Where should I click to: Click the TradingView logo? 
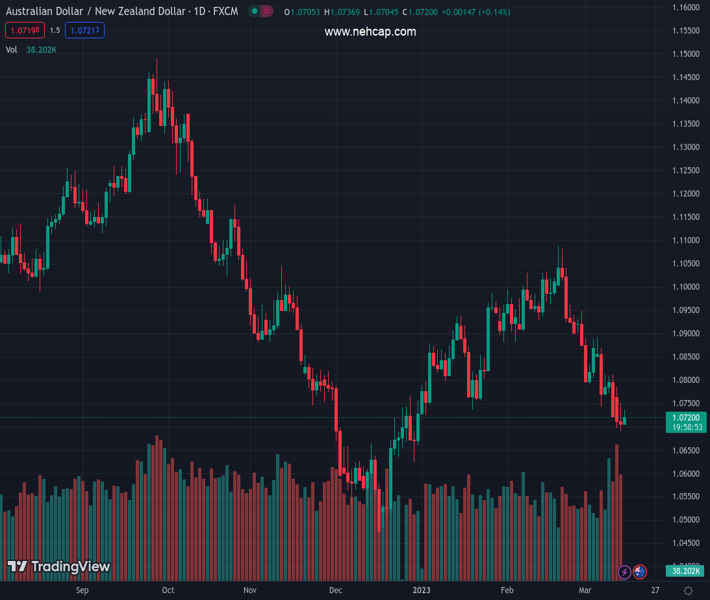59,567
